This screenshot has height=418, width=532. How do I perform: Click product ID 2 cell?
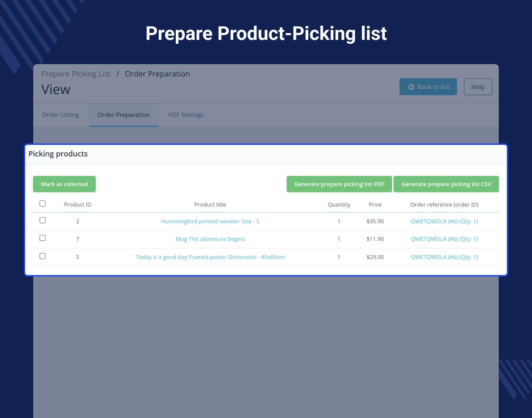78,221
